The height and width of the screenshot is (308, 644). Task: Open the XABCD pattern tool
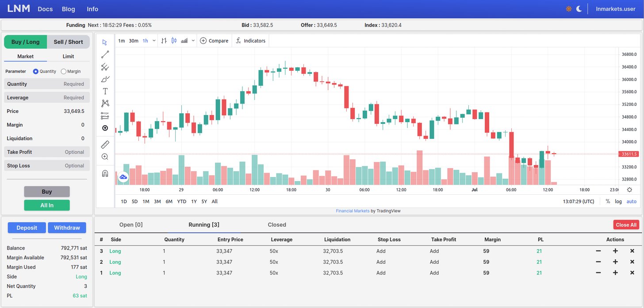[105, 103]
